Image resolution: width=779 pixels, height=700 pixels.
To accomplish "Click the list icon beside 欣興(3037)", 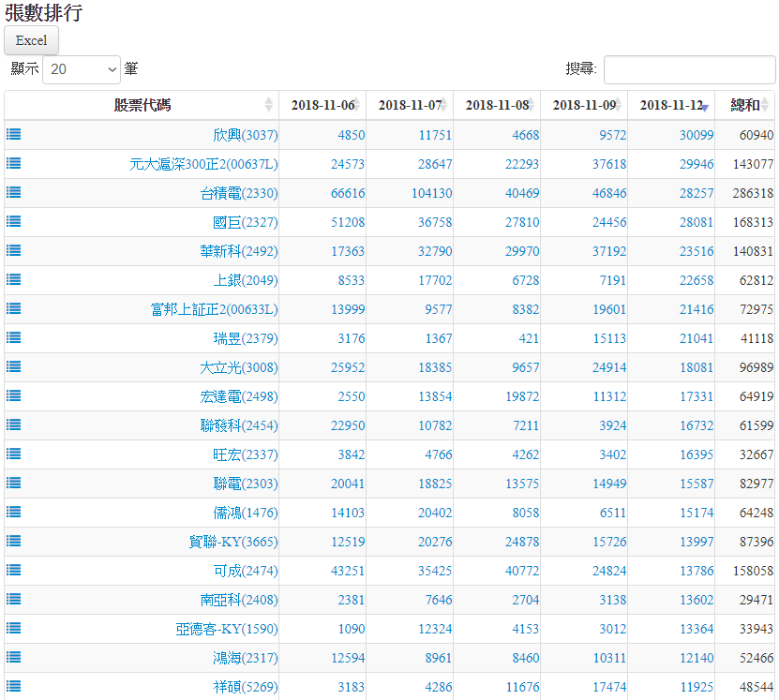I will pos(14,134).
